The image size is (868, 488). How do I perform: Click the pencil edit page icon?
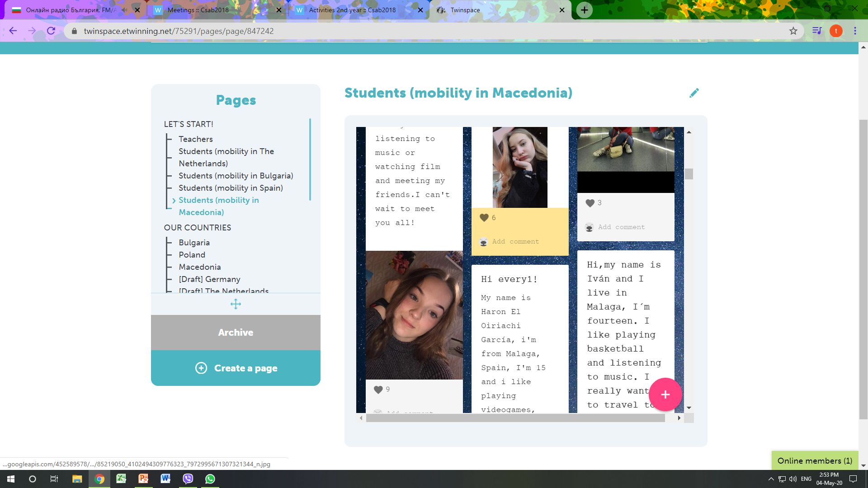click(x=694, y=93)
